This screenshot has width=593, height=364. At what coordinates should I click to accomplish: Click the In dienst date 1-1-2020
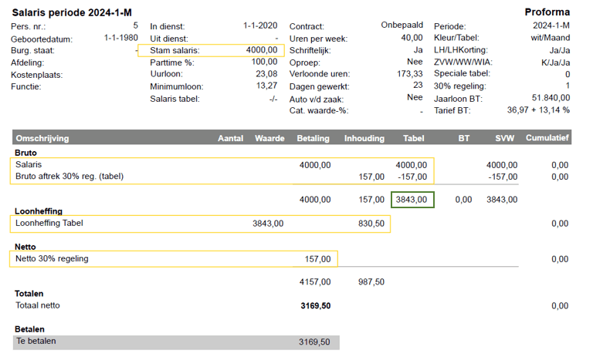click(x=259, y=25)
